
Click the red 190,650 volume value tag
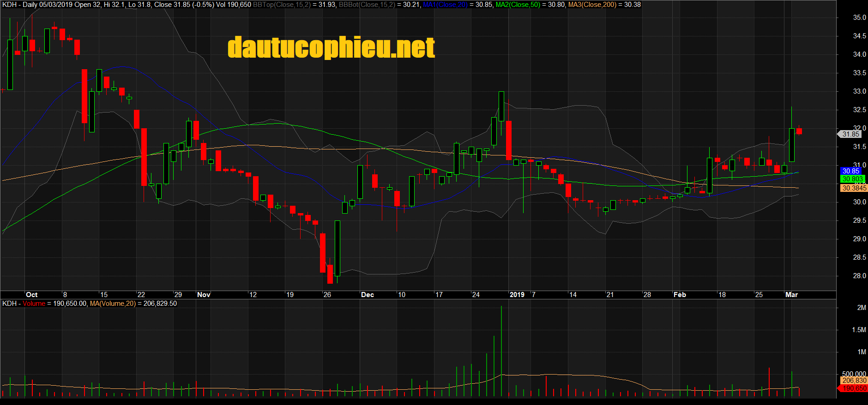pyautogui.click(x=854, y=388)
